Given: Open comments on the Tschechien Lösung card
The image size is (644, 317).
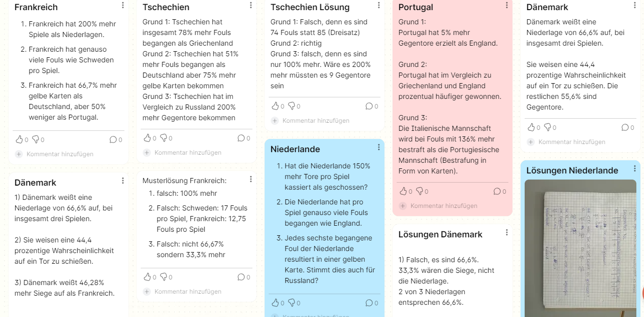Looking at the screenshot, I should [x=369, y=106].
